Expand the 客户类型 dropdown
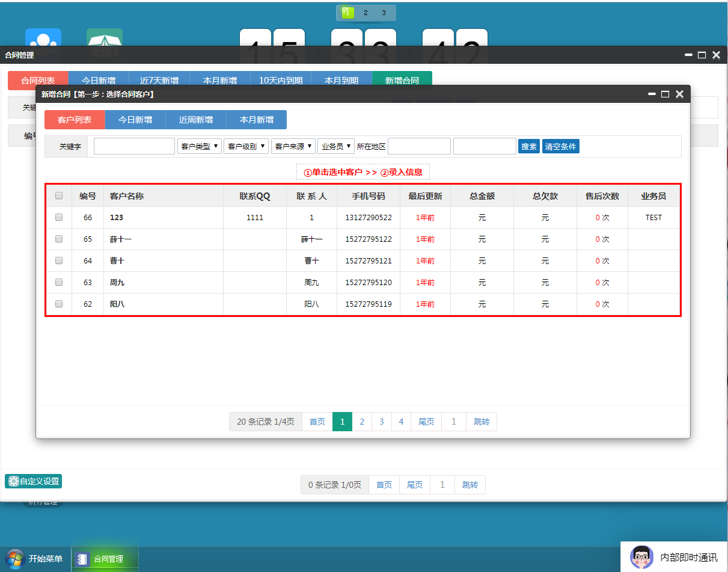Screen dimensions: 728x572 click(x=200, y=146)
